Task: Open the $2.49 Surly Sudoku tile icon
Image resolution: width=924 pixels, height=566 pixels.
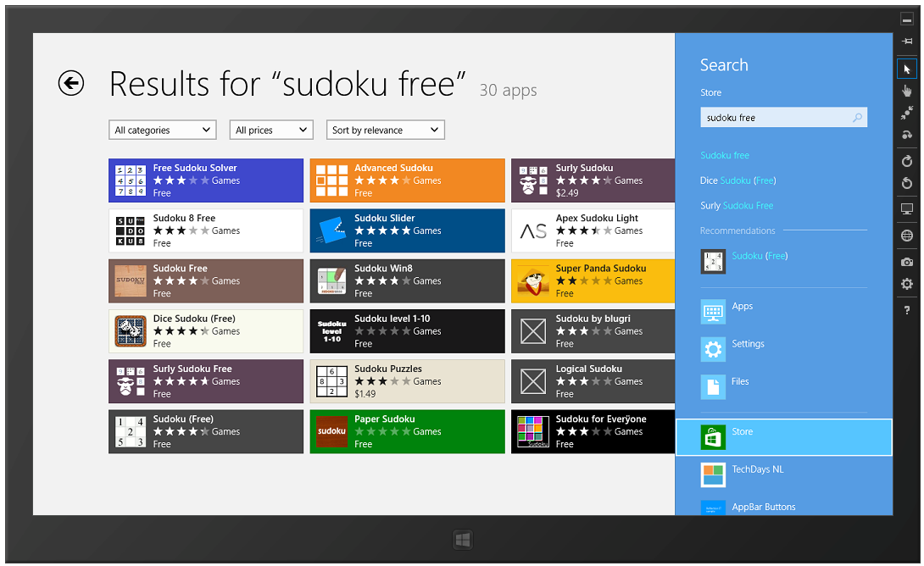Action: 533,180
